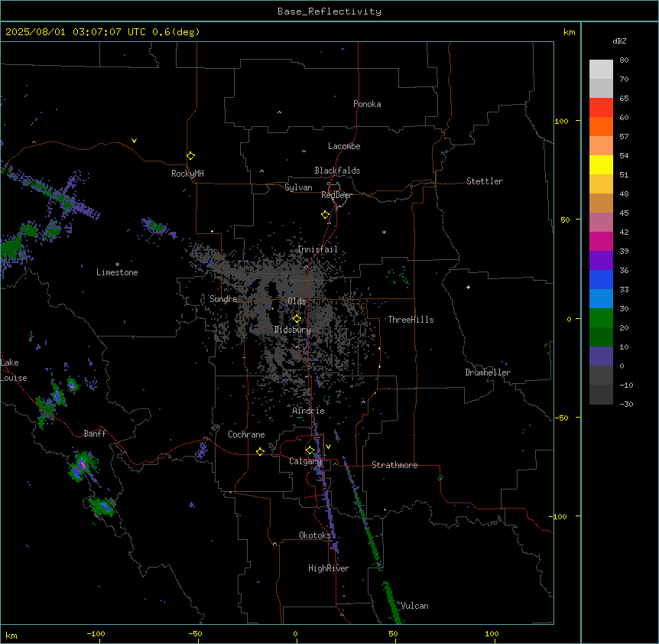This screenshot has height=644, width=659.
Task: Click the Airdrie city label
Action: click(309, 411)
